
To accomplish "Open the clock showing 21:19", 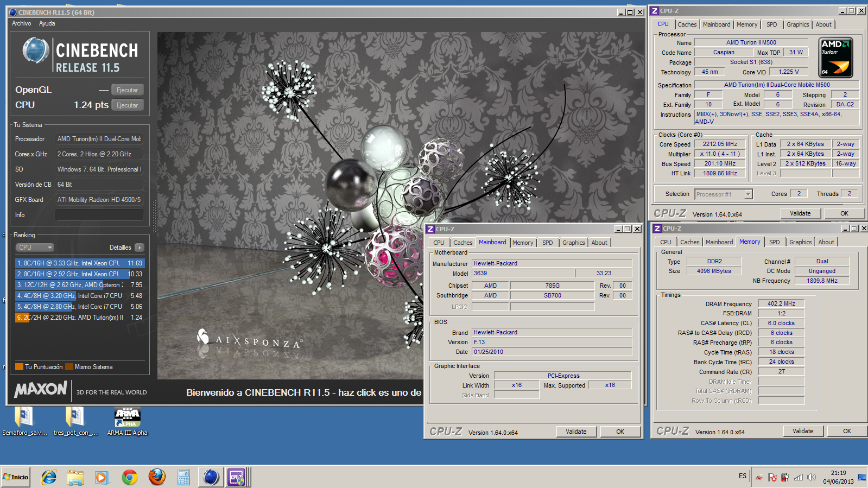I will pyautogui.click(x=838, y=477).
